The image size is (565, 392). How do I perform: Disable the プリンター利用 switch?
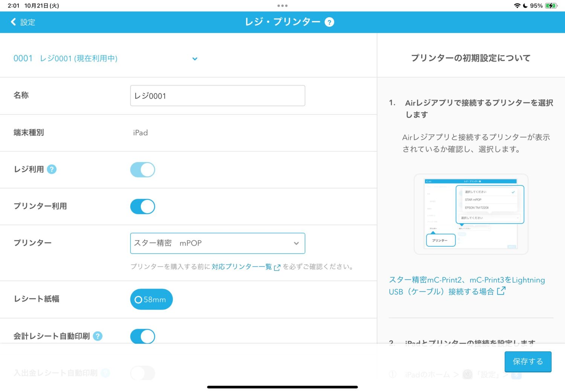(143, 207)
